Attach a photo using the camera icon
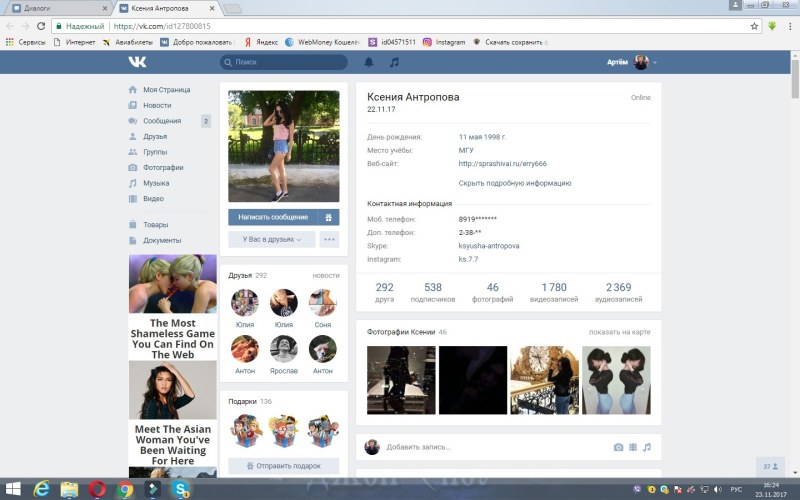Screen dimensions: 800x500 (x=618, y=447)
